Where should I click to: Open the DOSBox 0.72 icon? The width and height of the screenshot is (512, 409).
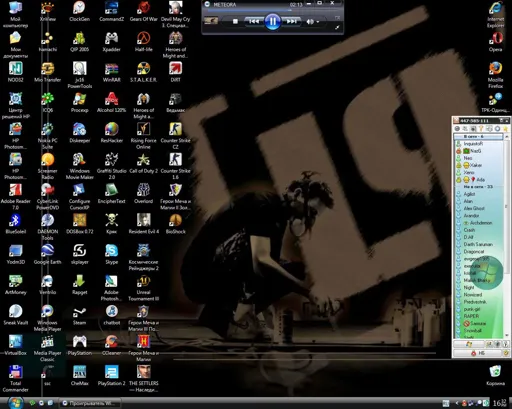tap(79, 224)
